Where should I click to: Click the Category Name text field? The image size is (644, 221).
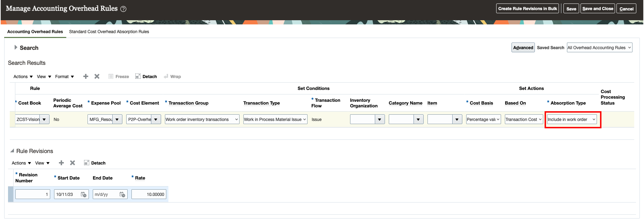pyautogui.click(x=401, y=120)
